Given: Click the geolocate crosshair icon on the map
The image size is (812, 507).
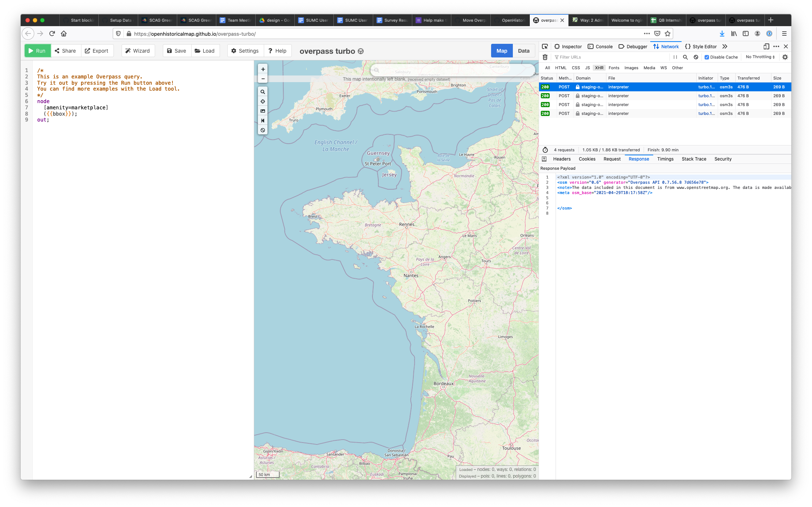Looking at the screenshot, I should [x=263, y=101].
